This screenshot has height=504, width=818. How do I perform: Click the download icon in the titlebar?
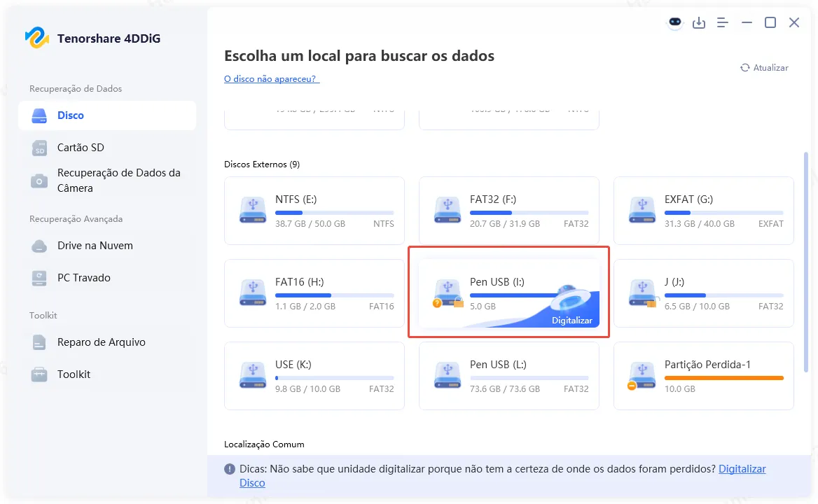pyautogui.click(x=699, y=22)
